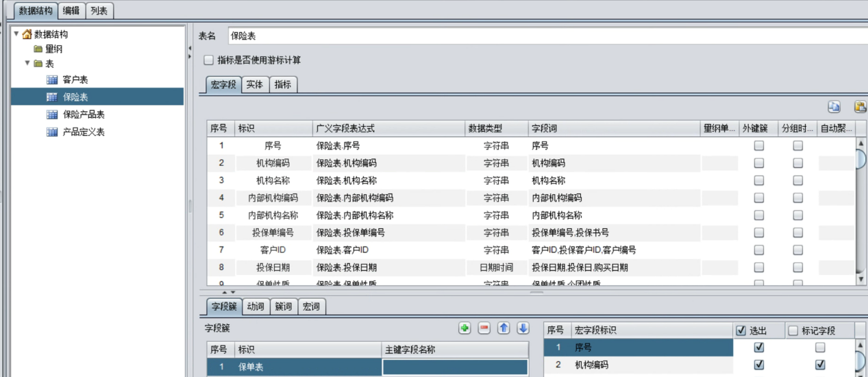This screenshot has width=868, height=377.
Task: Open the 动词 lower tab
Action: coord(256,307)
